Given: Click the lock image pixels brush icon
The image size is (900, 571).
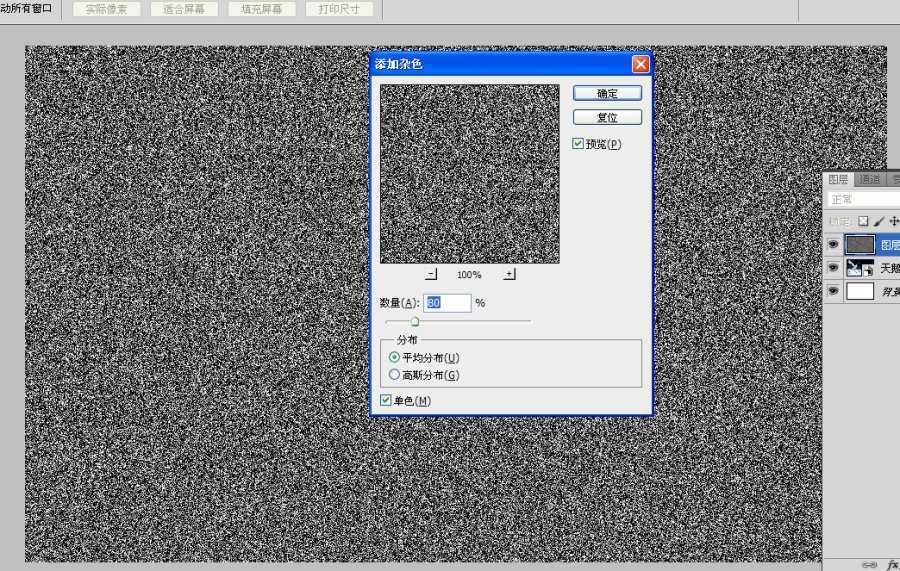Looking at the screenshot, I should tap(878, 221).
